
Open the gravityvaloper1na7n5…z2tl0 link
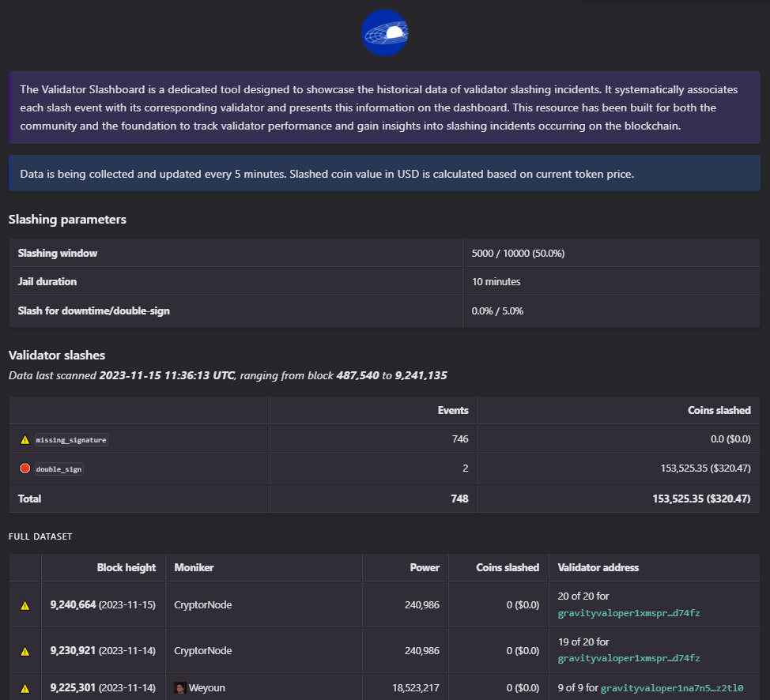(x=672, y=688)
